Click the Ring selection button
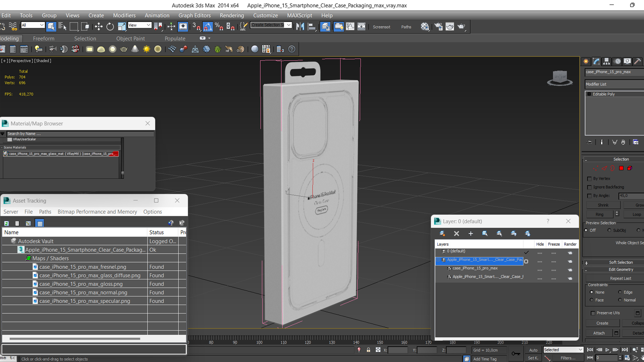 pos(600,215)
